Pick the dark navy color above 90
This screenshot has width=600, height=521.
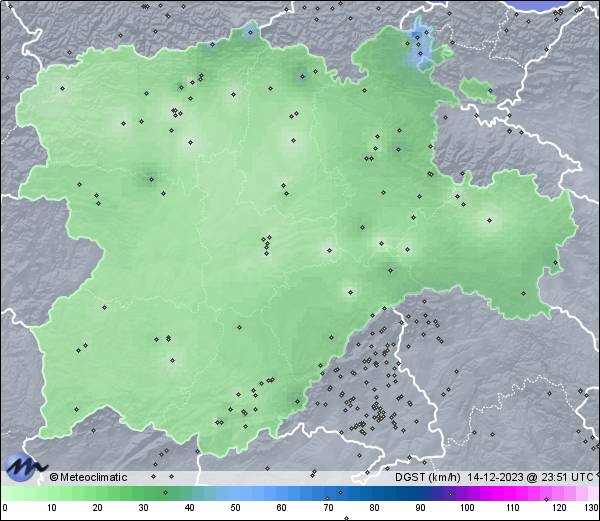(420, 493)
